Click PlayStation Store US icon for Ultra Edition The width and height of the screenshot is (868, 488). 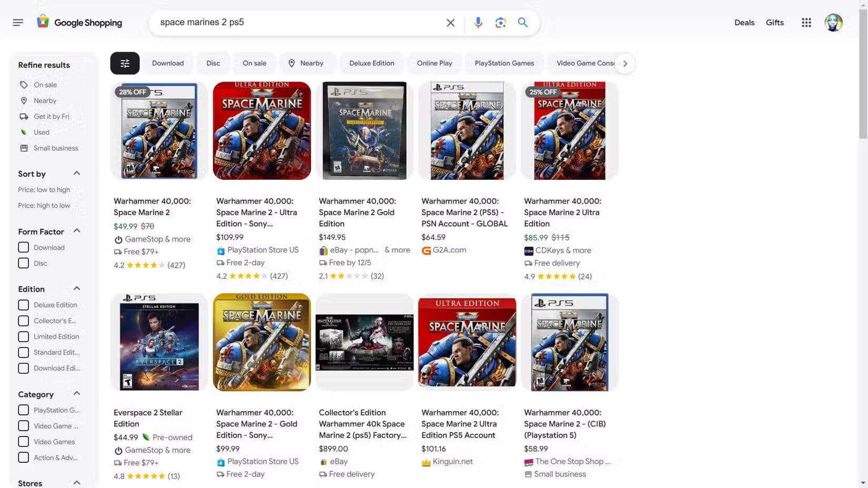(x=221, y=250)
